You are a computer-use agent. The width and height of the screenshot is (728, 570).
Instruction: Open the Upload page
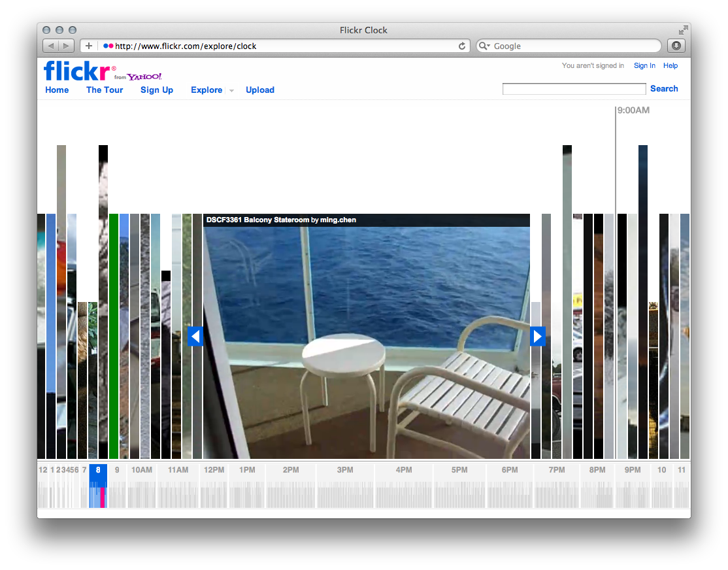coord(260,90)
